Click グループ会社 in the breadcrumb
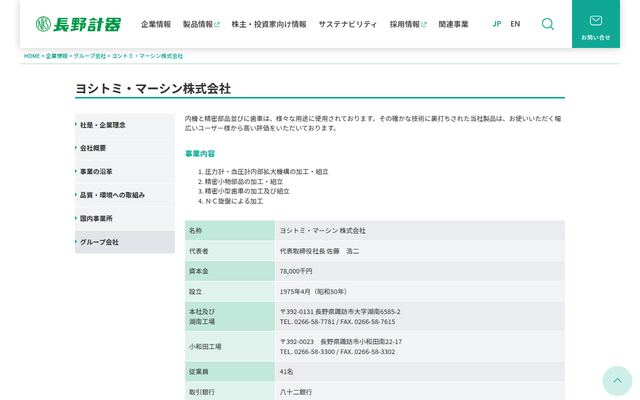Image resolution: width=640 pixels, height=400 pixels. pyautogui.click(x=89, y=56)
